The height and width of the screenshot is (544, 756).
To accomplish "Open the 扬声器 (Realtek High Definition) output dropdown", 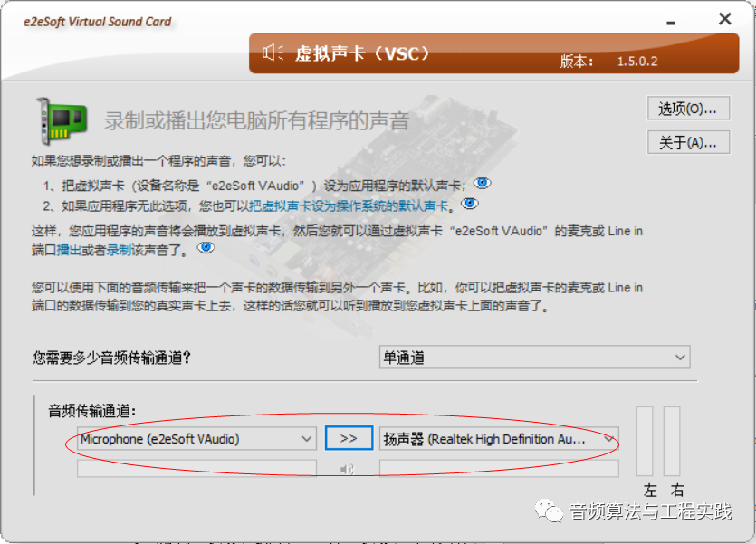I will point(499,439).
